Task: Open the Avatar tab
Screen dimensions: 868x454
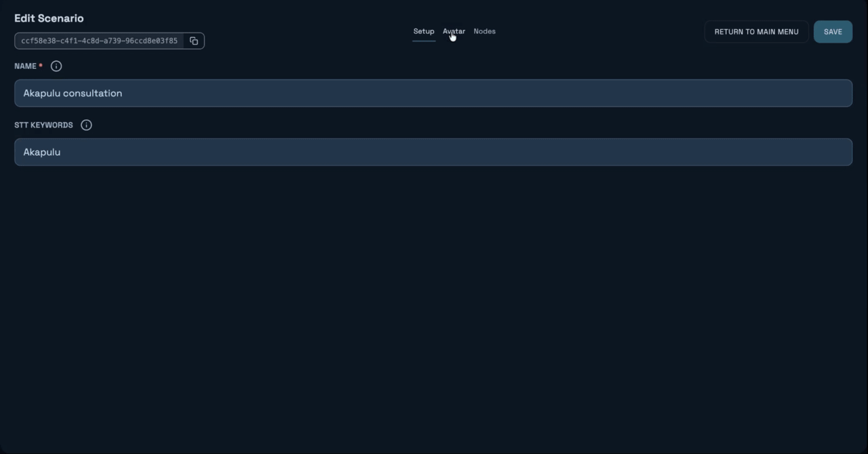Action: coord(454,31)
